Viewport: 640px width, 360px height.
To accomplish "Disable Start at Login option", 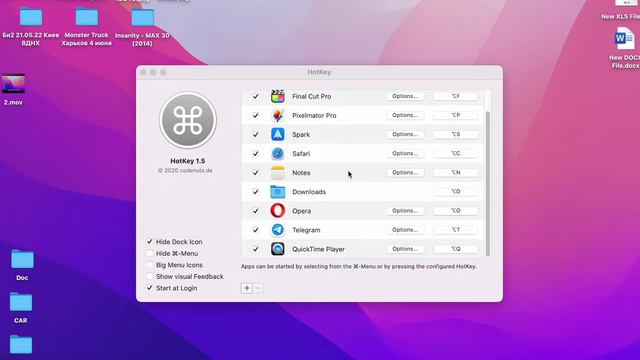I will tap(150, 288).
